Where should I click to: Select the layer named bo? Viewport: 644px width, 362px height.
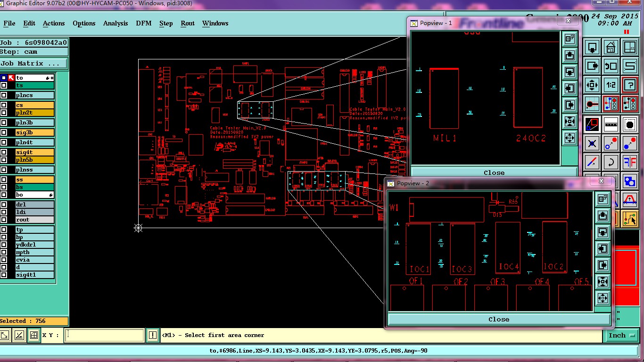pos(34,195)
